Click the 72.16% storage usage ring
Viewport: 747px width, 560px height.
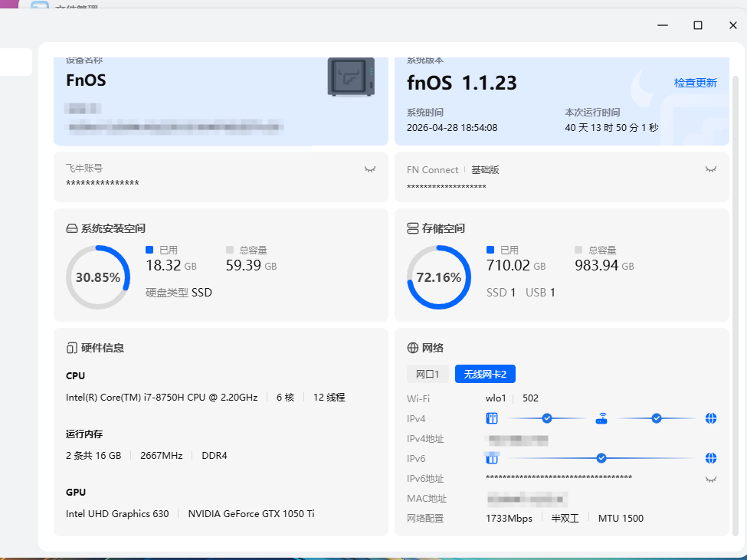pyautogui.click(x=438, y=277)
